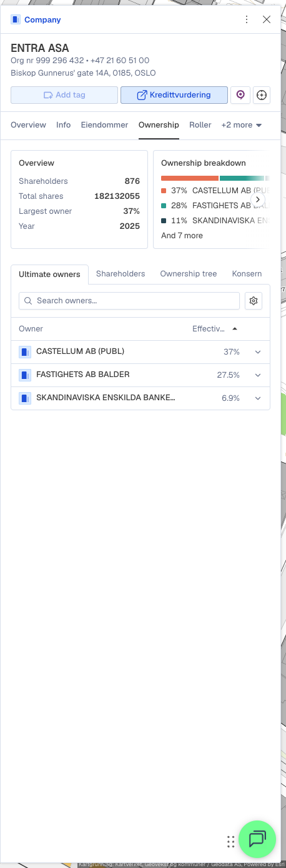The image size is (286, 868).
Task: Expand the FASTIGHETS AB BALDER row
Action: click(258, 375)
